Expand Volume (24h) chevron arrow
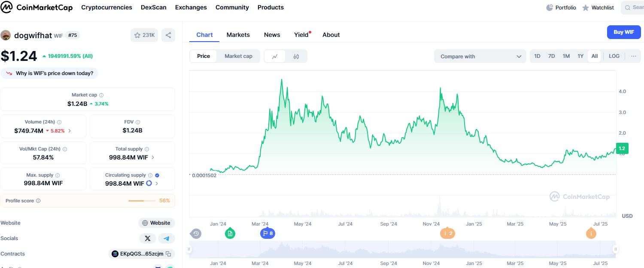The height and width of the screenshot is (268, 644). point(70,131)
